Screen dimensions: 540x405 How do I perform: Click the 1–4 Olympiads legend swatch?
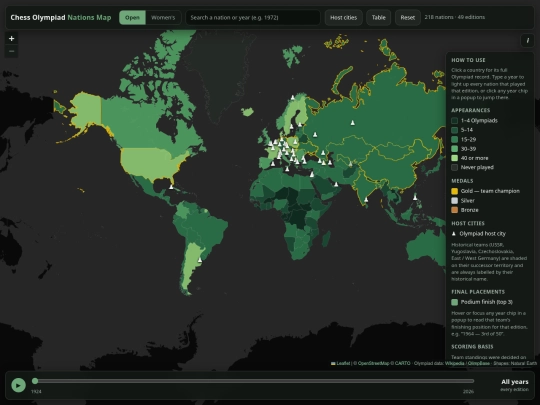[x=455, y=121]
